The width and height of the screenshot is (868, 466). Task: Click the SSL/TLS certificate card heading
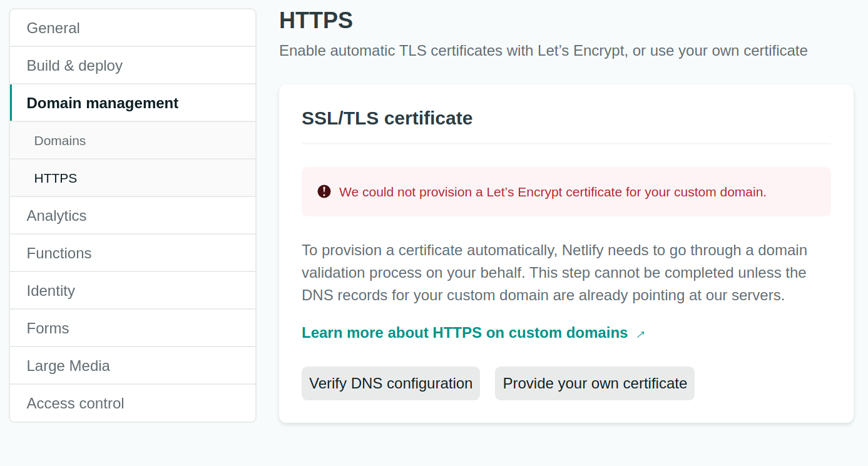387,118
